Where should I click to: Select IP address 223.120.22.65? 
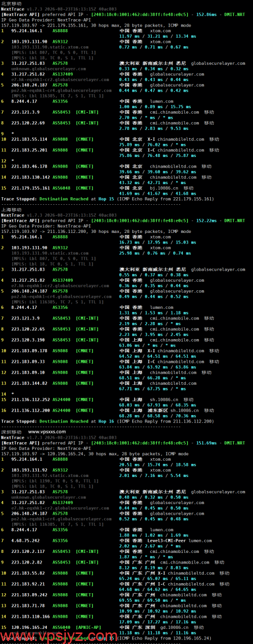[28, 329]
